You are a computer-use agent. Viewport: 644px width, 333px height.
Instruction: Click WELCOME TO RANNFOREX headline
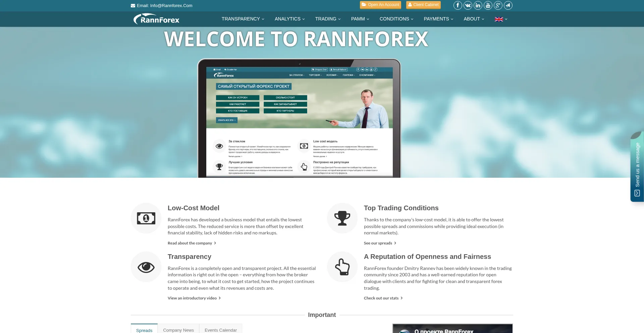[x=296, y=39]
